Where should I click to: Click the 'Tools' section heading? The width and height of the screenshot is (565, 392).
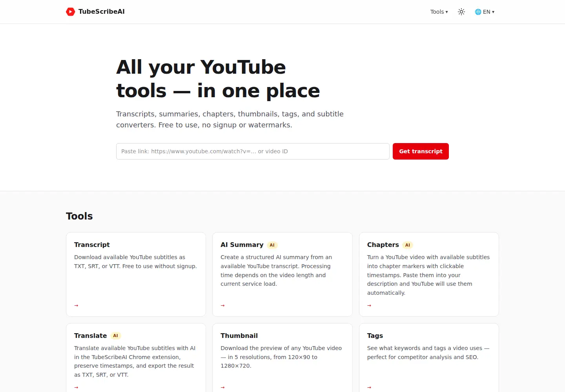tap(79, 216)
